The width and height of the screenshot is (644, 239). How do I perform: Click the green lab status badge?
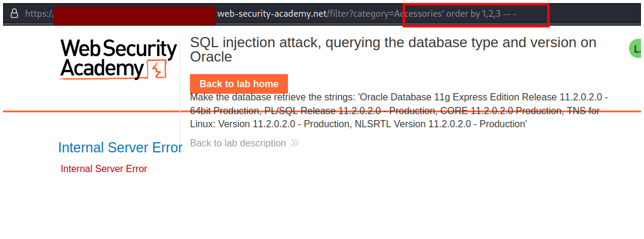[636, 49]
